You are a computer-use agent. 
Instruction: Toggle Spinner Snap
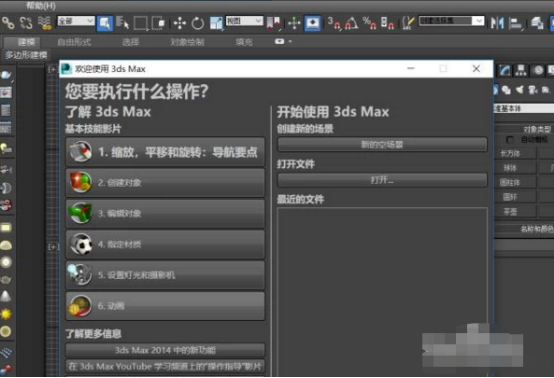pyautogui.click(x=387, y=23)
